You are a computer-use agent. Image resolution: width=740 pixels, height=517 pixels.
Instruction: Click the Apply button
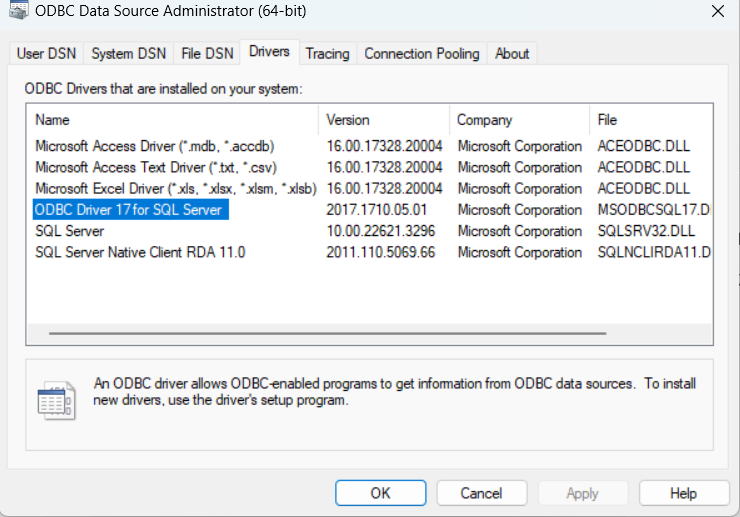[x=583, y=493]
